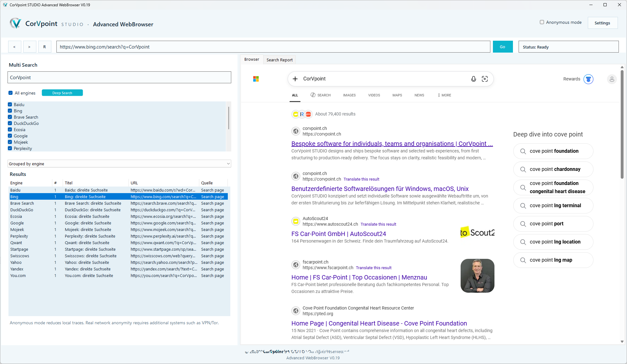Select the Bing ALL results tab

click(x=295, y=95)
